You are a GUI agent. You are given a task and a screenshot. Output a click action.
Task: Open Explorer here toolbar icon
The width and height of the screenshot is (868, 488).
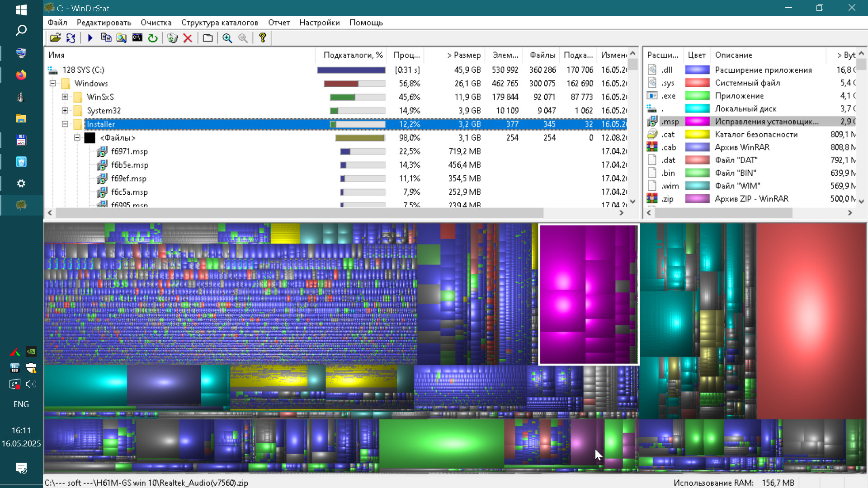[121, 38]
